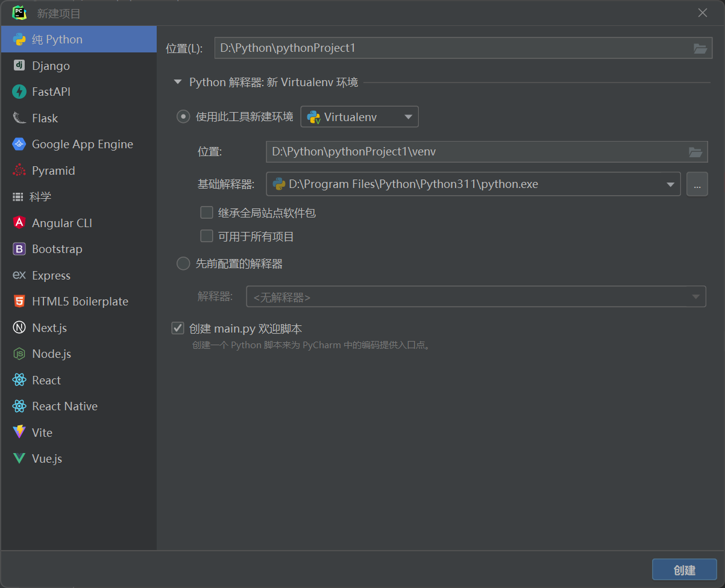Click the FastAPI lightning icon

coord(19,92)
